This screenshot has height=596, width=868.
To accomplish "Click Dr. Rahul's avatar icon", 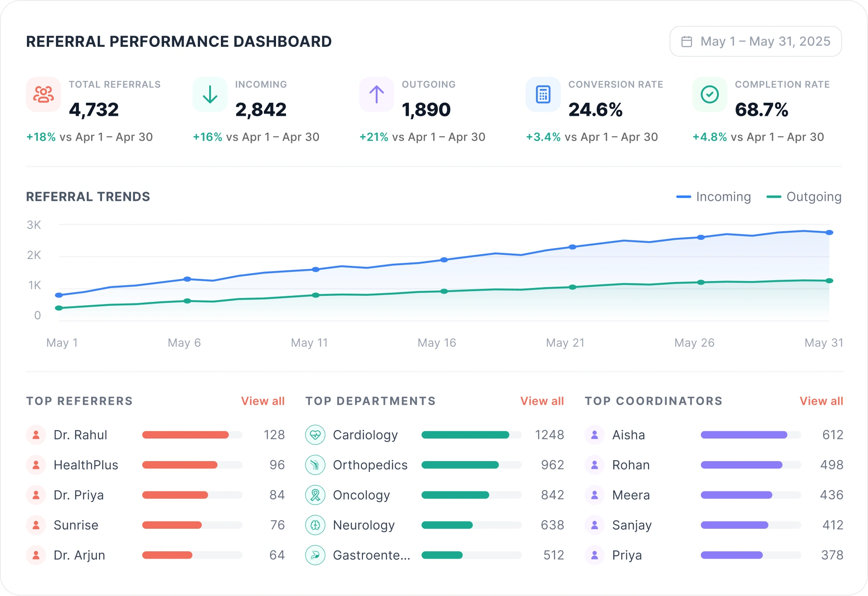I will (x=36, y=435).
